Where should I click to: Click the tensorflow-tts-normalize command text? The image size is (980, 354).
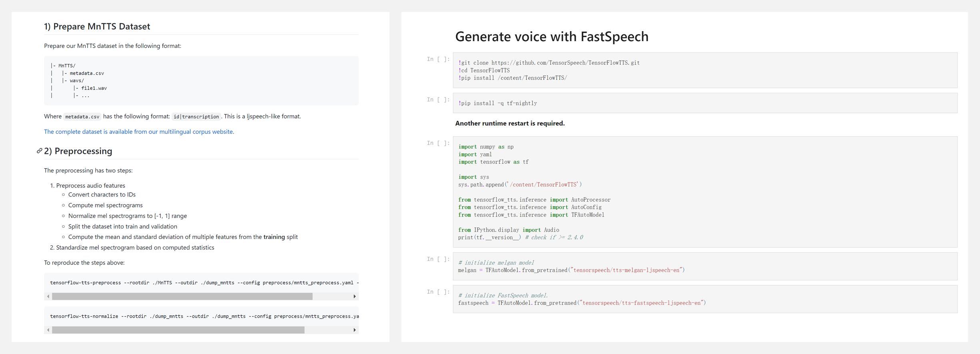click(204, 316)
